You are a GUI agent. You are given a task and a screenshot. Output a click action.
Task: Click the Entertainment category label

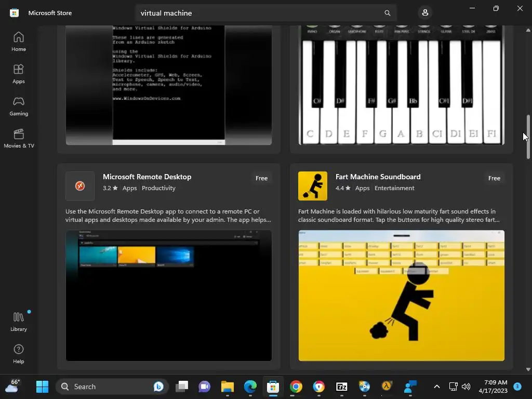click(x=394, y=188)
